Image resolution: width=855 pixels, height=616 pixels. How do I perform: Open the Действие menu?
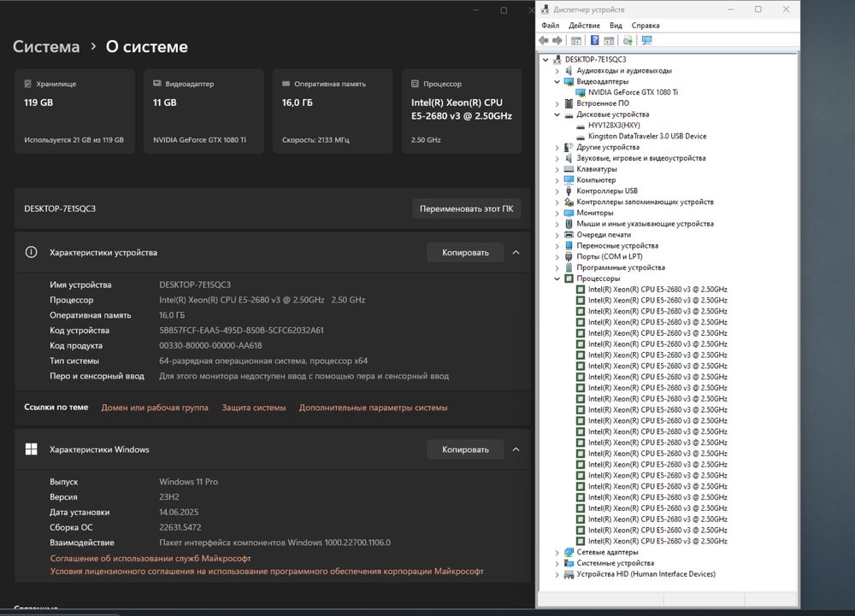tap(584, 26)
